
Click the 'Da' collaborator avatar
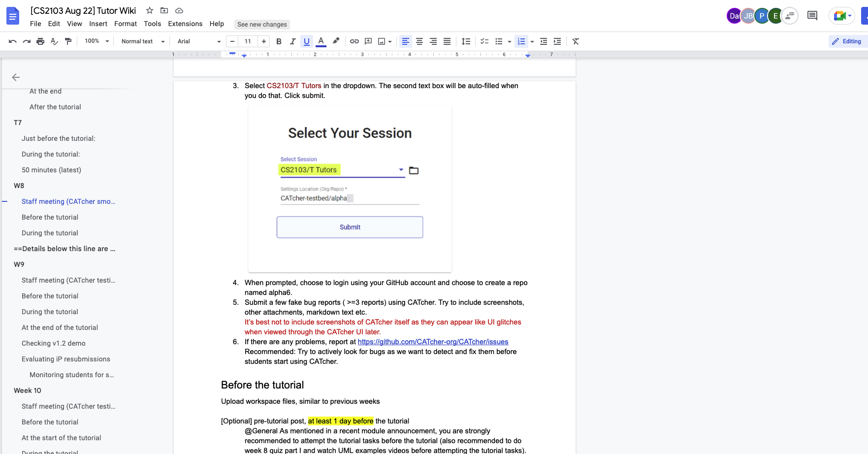point(734,16)
